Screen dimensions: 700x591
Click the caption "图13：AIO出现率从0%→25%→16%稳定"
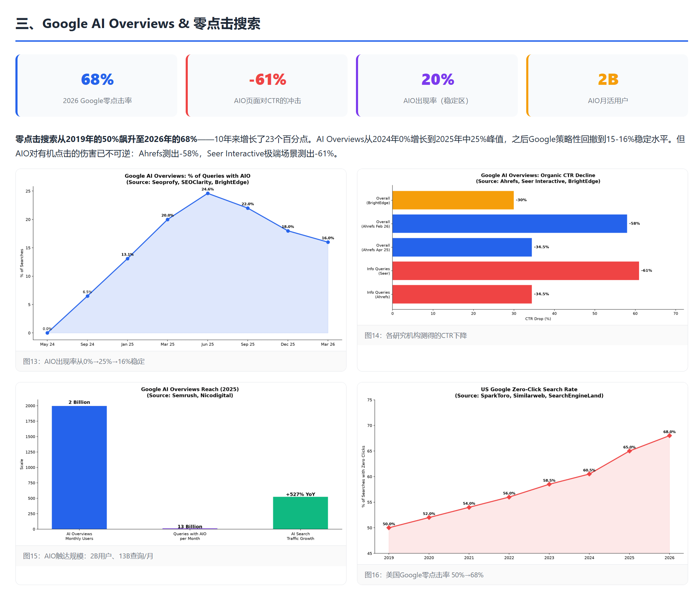click(x=84, y=361)
